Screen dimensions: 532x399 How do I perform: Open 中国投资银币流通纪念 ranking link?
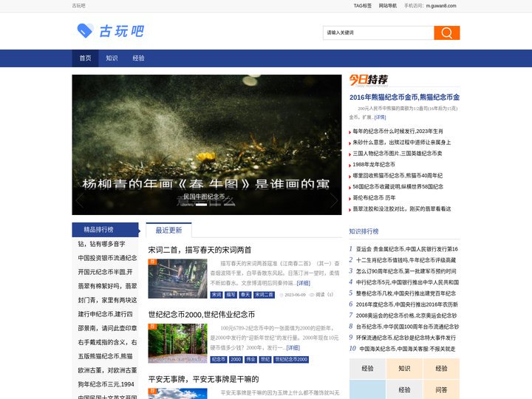[x=107, y=258]
